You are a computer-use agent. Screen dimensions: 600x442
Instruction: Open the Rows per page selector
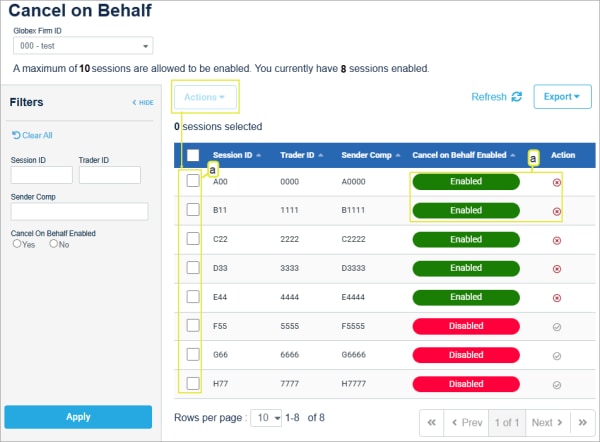(x=266, y=418)
